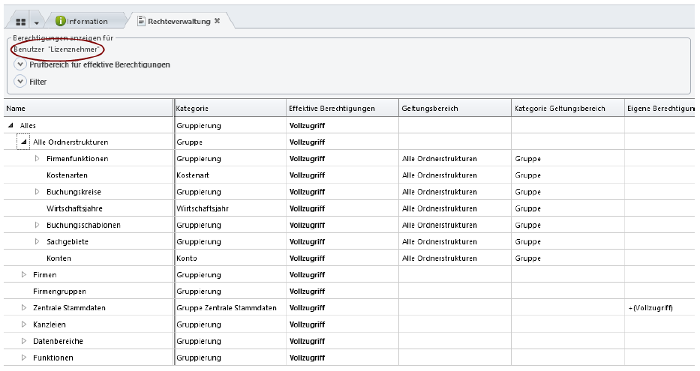Expand the Datenbereiche node
Viewport: 700px width, 371px height.
point(24,341)
